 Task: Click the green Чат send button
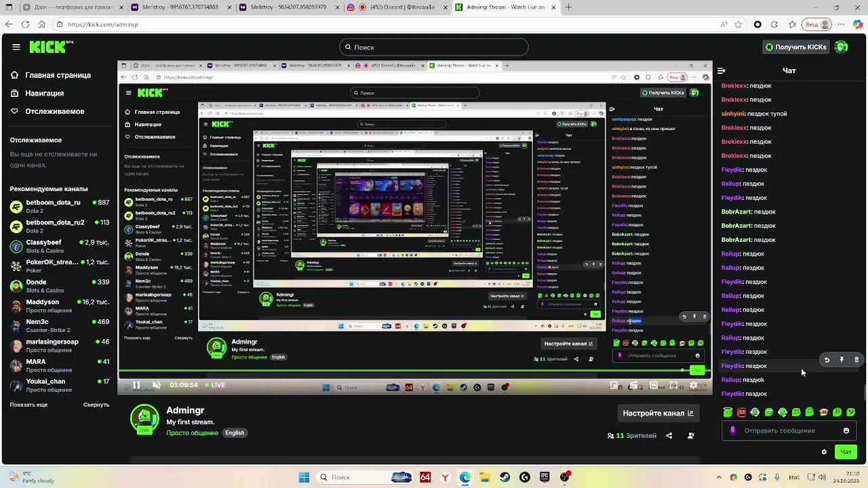(x=846, y=452)
